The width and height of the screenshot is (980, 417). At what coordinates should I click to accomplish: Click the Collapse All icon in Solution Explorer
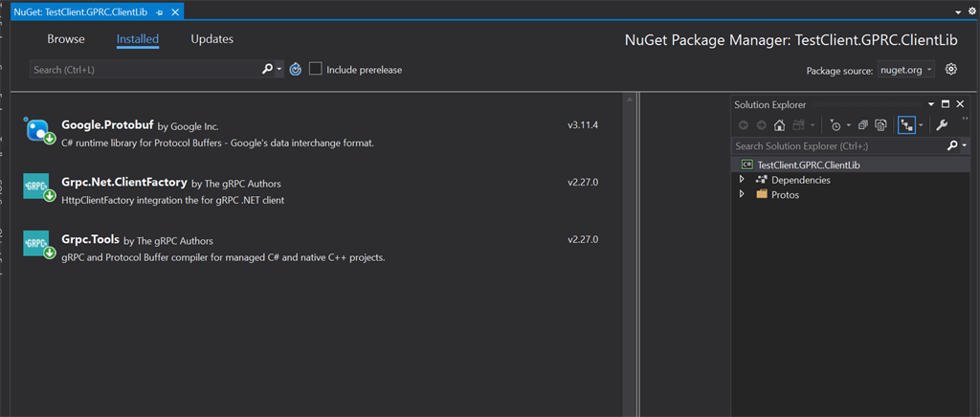(x=863, y=125)
